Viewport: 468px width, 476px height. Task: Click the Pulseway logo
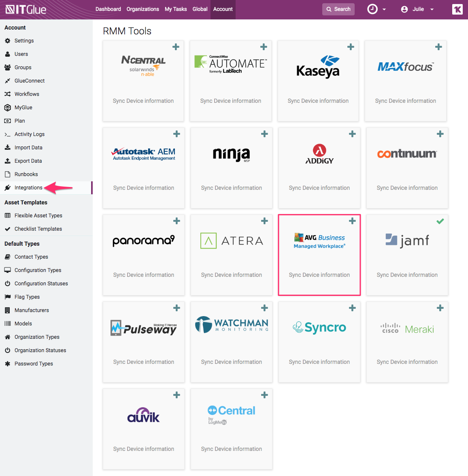tap(144, 328)
